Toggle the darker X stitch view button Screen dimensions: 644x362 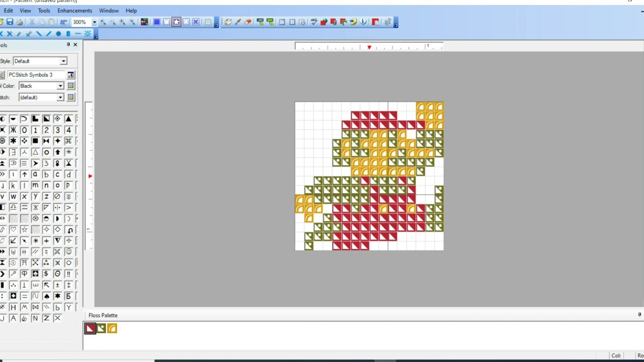coord(196,22)
